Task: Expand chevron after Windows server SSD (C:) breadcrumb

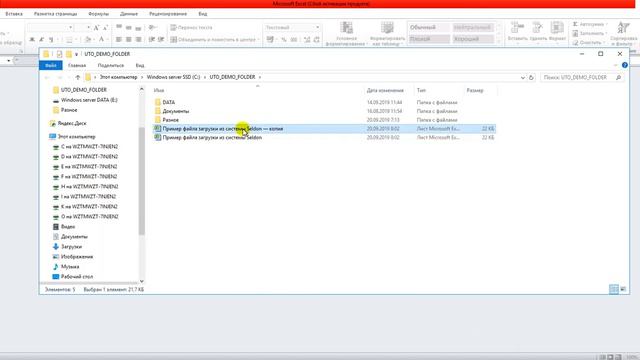Action: (x=205, y=77)
